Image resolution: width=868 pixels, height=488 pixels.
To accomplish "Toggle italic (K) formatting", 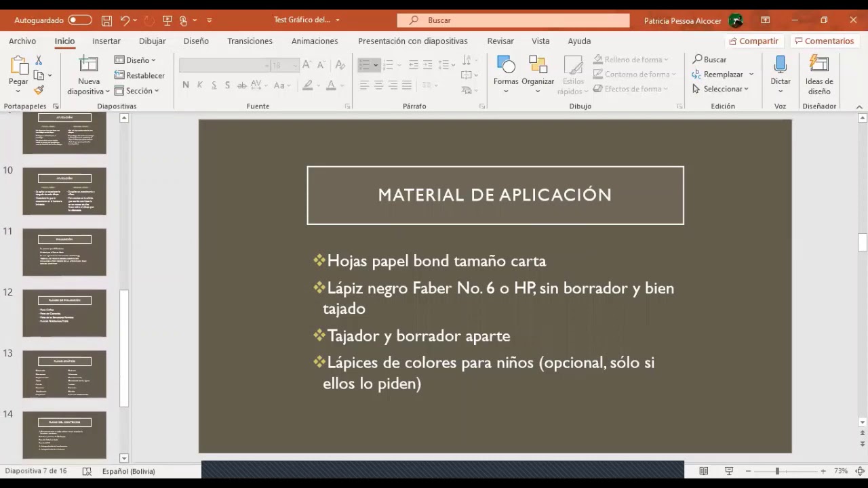I will click(199, 85).
